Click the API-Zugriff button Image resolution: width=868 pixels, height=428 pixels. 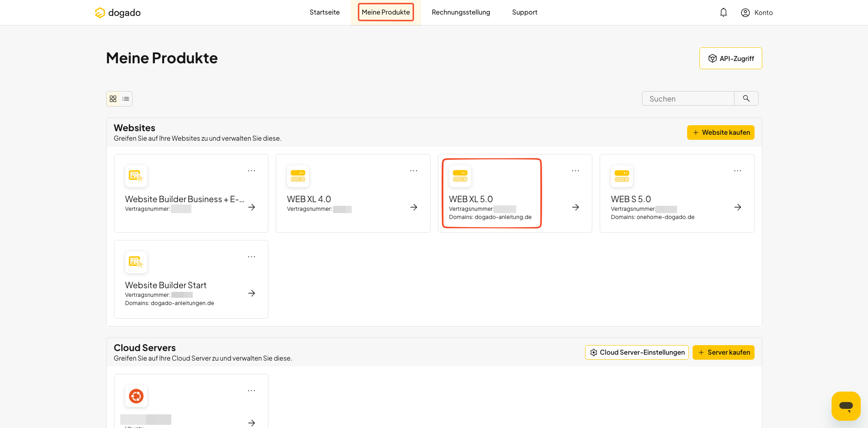click(x=731, y=58)
